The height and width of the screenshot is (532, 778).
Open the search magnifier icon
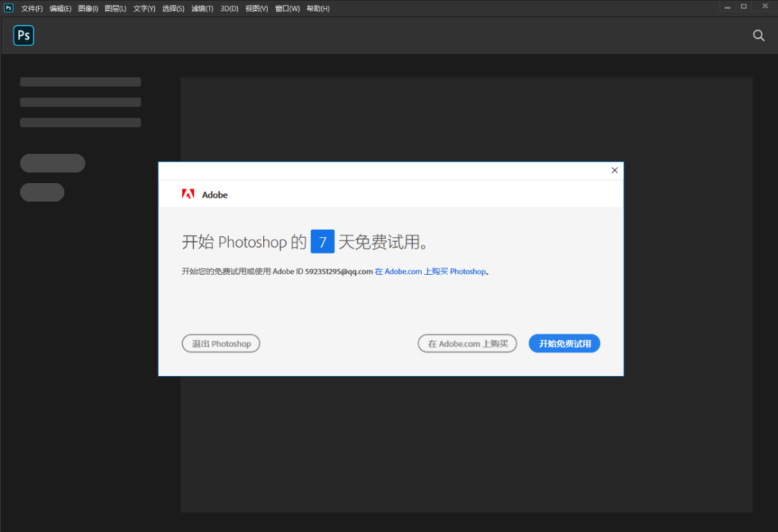coord(758,35)
